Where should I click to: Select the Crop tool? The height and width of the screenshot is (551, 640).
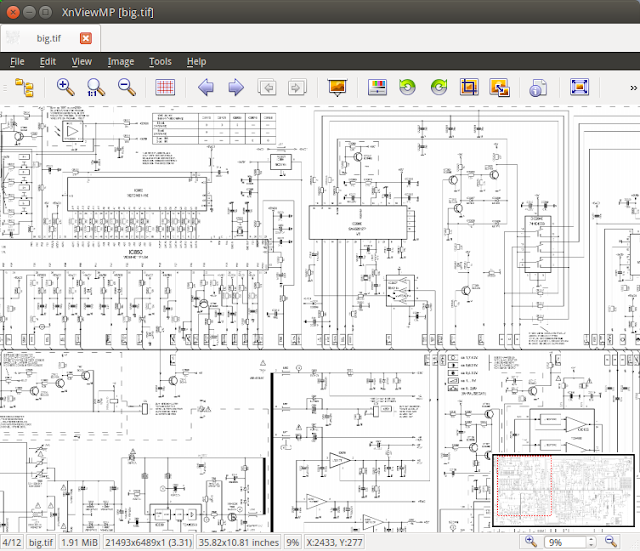[x=469, y=87]
